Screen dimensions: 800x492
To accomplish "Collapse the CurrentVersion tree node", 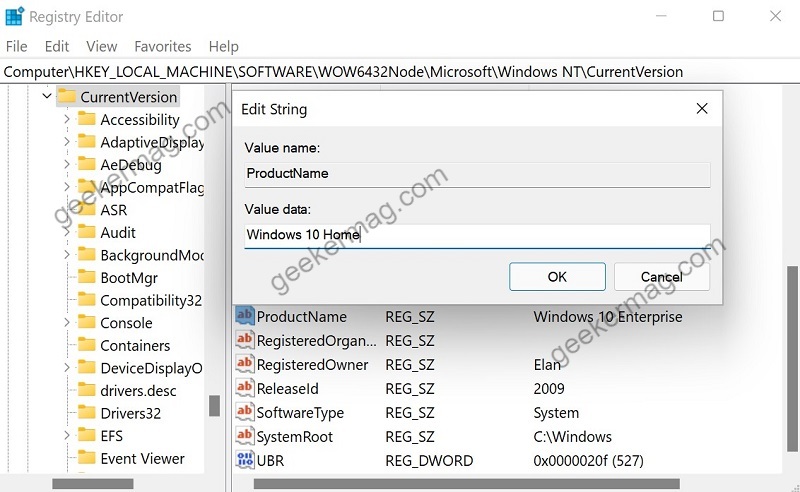I will point(46,96).
